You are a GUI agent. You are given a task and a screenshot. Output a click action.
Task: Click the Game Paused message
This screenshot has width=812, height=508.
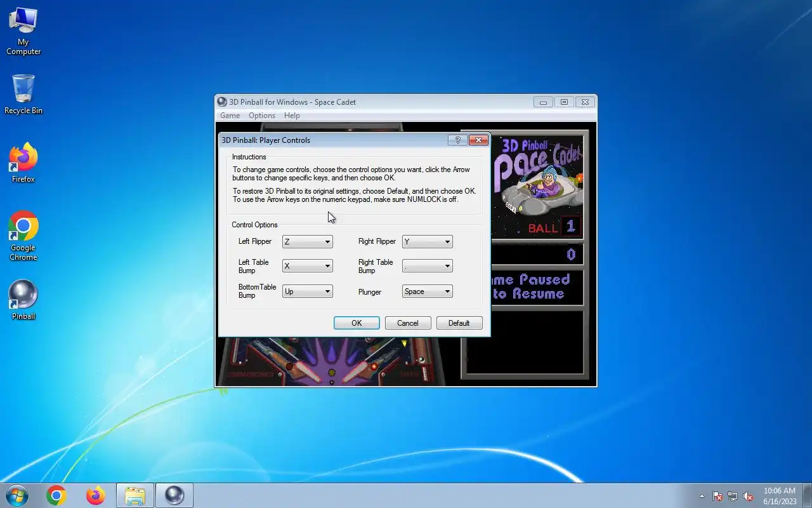click(537, 286)
